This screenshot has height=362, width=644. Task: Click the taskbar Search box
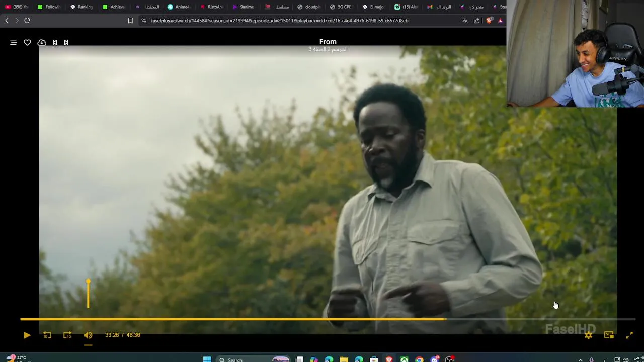coord(254,359)
